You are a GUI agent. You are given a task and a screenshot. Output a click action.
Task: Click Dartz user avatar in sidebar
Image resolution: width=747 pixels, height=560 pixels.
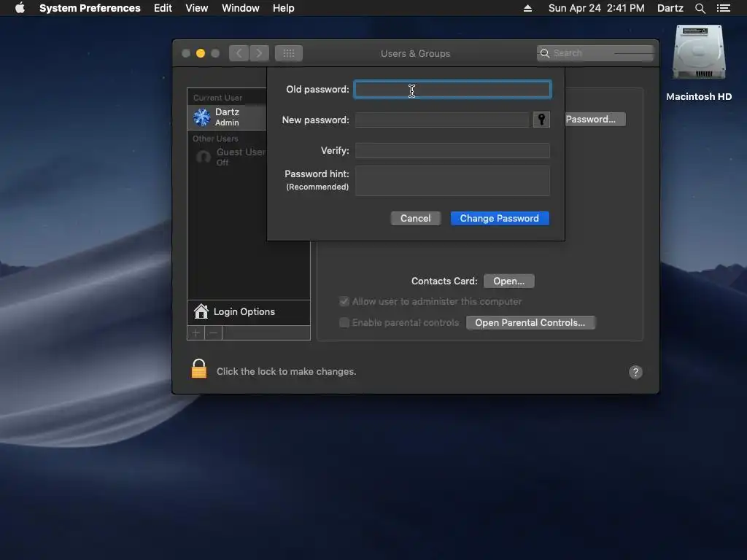(x=201, y=117)
